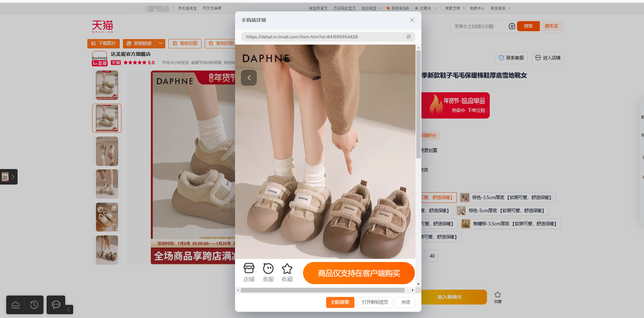Click 手机逛淘宝 in the top bar
The height and width of the screenshot is (318, 644).
pyautogui.click(x=187, y=8)
